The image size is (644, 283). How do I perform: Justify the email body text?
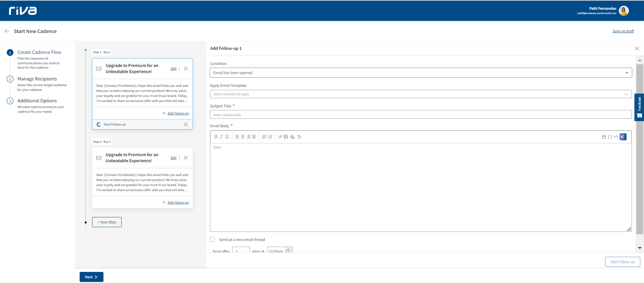click(x=254, y=137)
